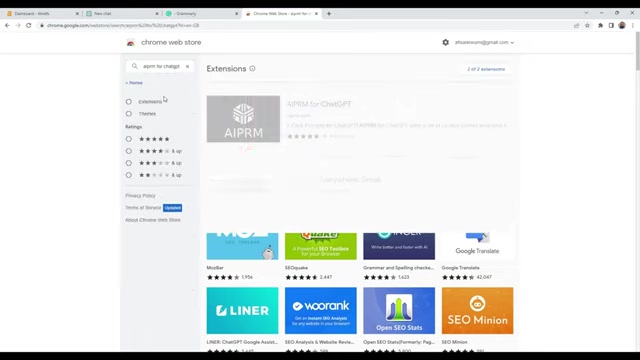Open the tab search chevron
The height and width of the screenshot is (360, 640).
586,13
